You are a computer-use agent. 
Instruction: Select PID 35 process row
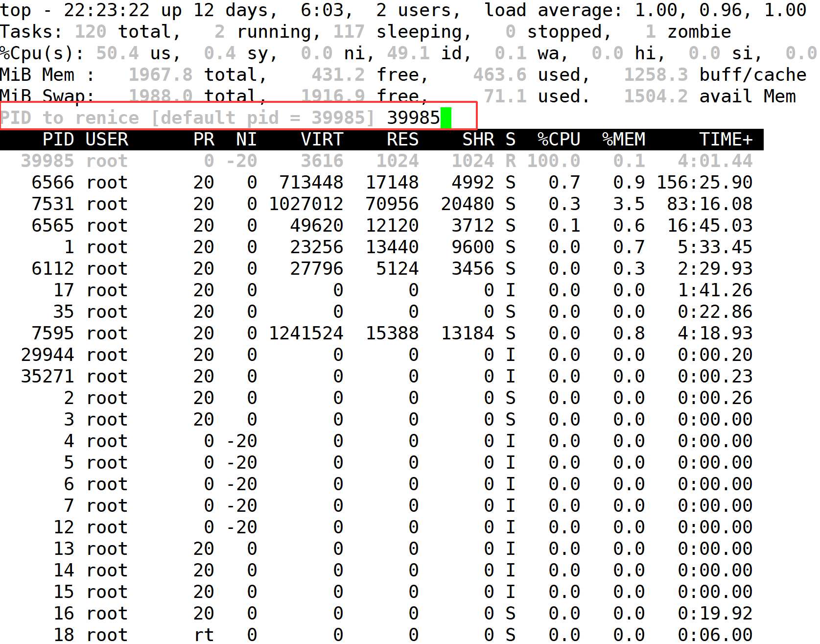point(382,312)
